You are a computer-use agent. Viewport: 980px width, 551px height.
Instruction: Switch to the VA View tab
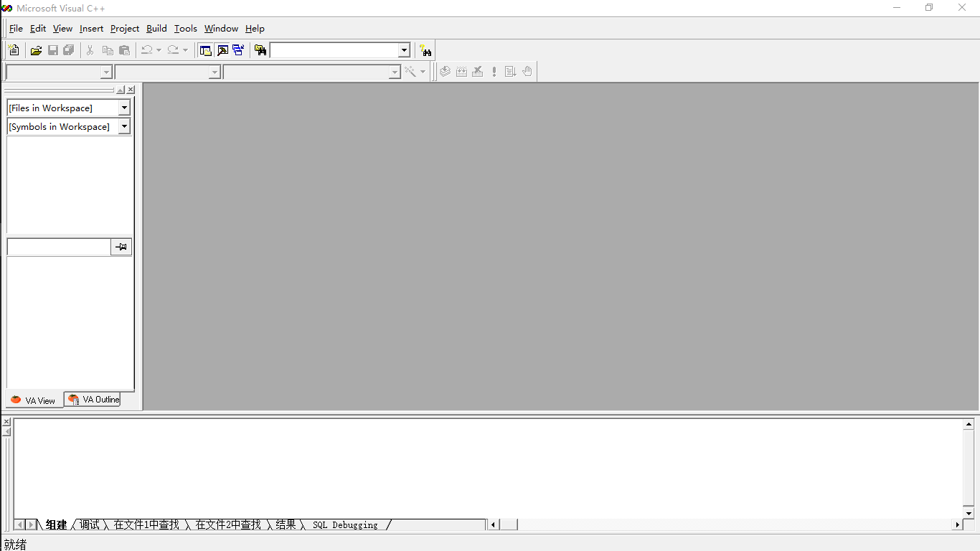34,400
